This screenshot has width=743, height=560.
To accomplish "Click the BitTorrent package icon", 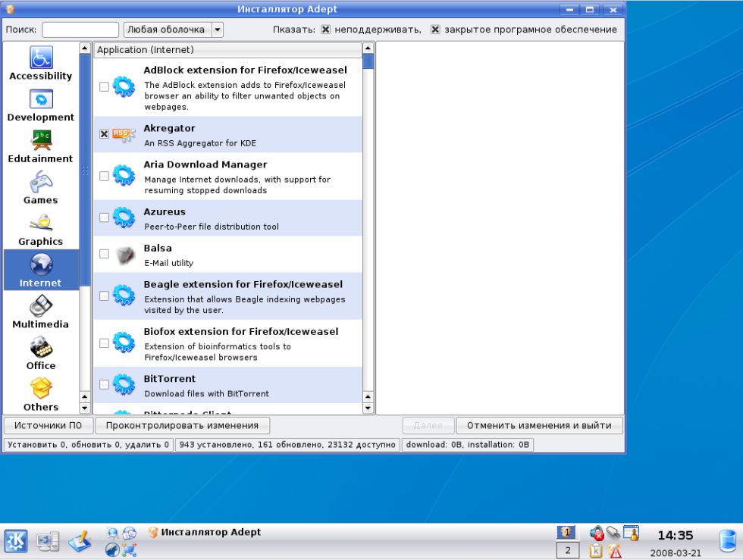I will tap(124, 384).
